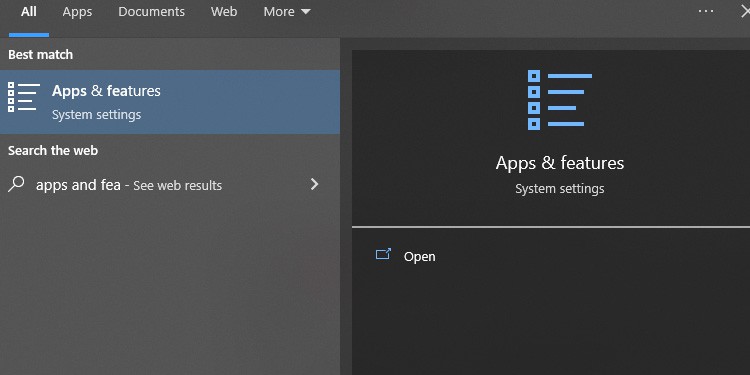Image resolution: width=750 pixels, height=375 pixels.
Task: Open the three-dot options menu
Action: 706,11
